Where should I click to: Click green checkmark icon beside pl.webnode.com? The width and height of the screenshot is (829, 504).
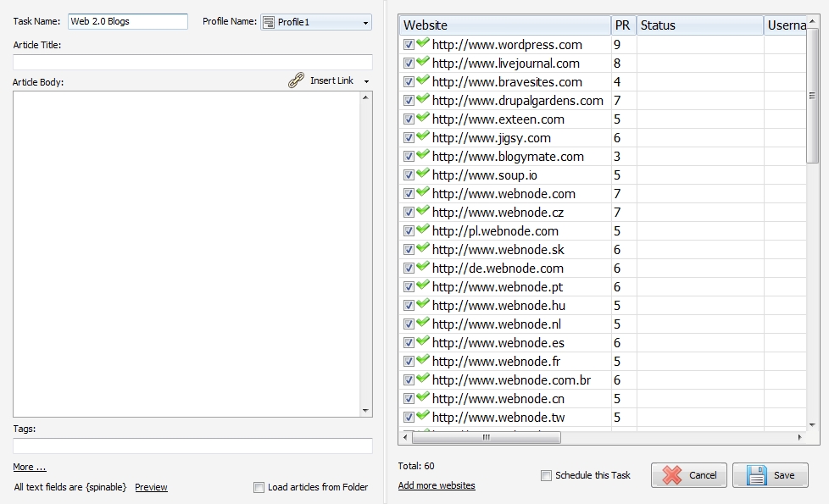(x=422, y=229)
